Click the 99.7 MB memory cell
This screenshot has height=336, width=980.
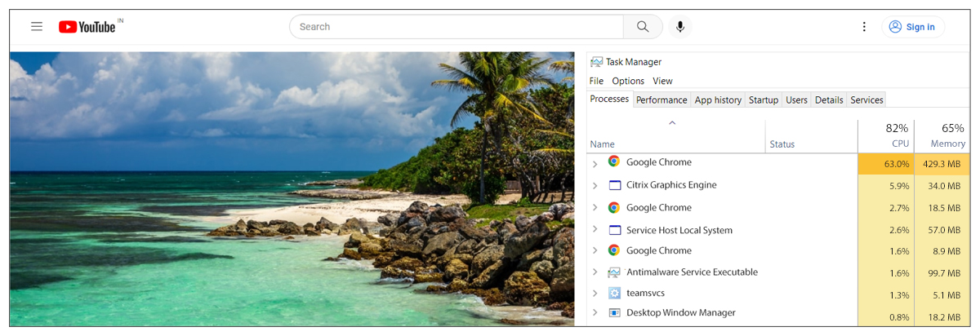click(942, 273)
